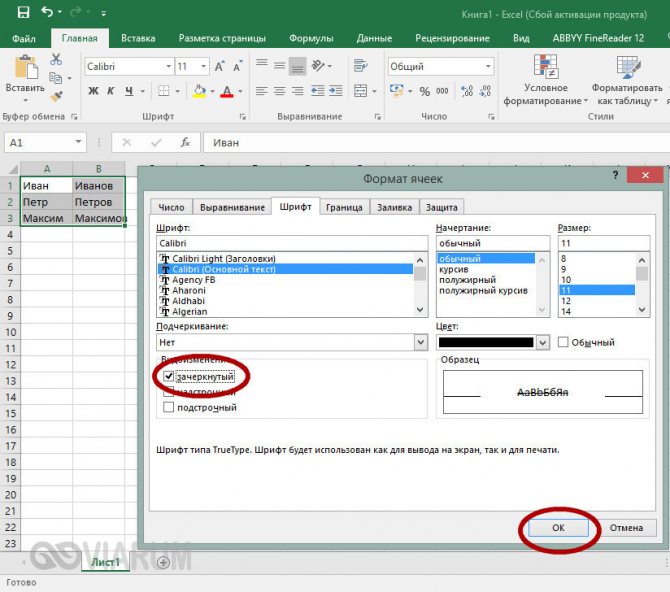
Task: Open the Выравнивание dialog tab
Action: [x=232, y=207]
